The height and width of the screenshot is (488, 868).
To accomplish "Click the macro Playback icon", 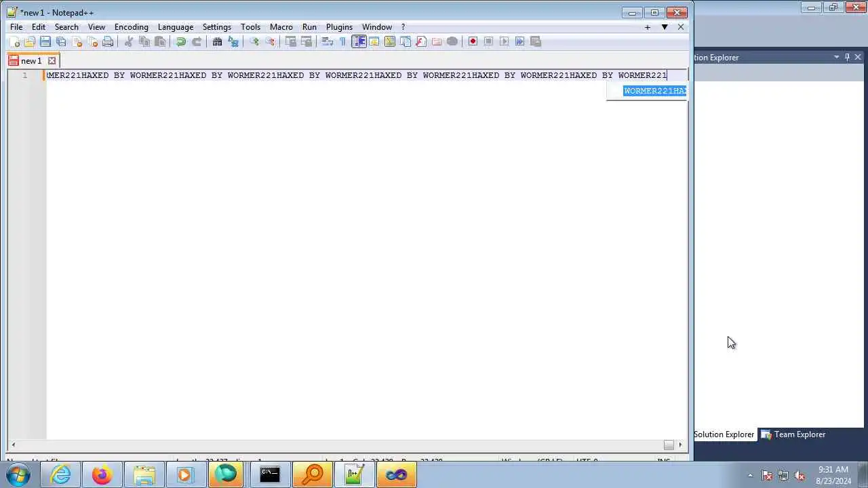I will point(504,41).
